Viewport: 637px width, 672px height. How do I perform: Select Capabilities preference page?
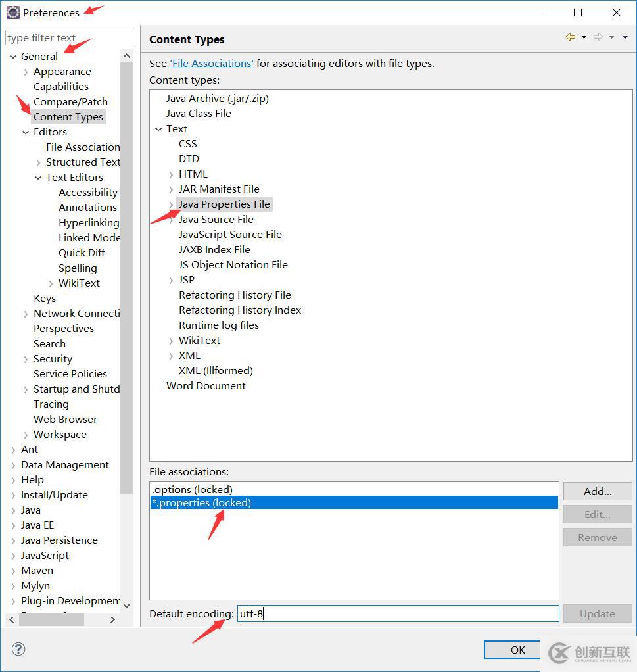61,87
